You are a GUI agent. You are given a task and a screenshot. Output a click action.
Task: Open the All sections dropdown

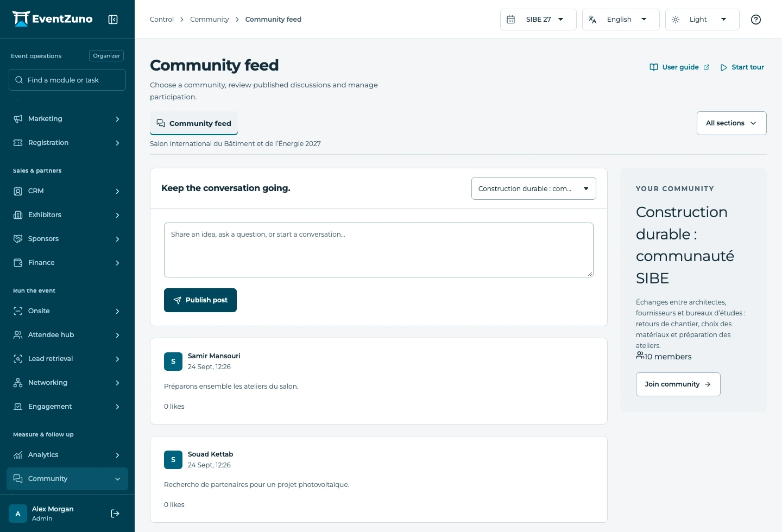731,123
